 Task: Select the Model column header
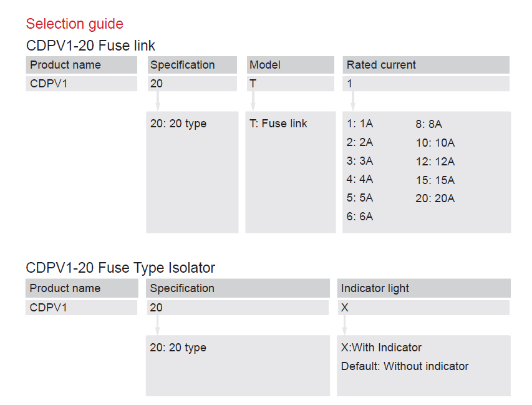(x=265, y=65)
